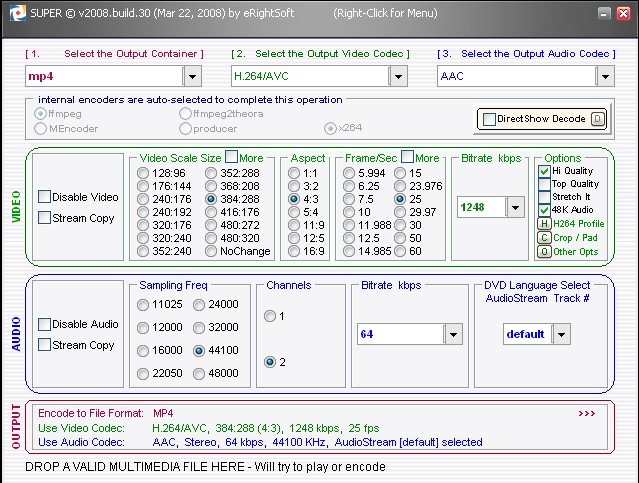639x483 pixels.
Task: Click the >>> arrows in Output panel
Action: coord(587,413)
